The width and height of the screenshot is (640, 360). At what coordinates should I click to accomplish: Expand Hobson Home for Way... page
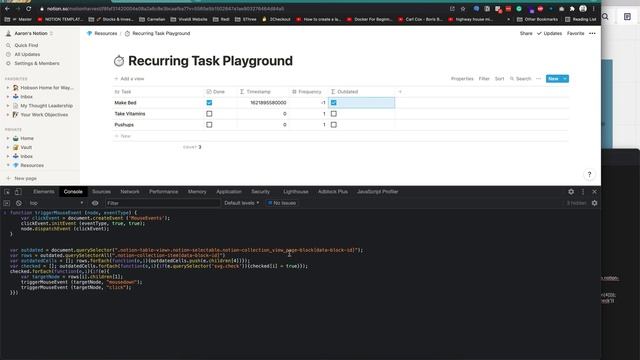point(8,88)
